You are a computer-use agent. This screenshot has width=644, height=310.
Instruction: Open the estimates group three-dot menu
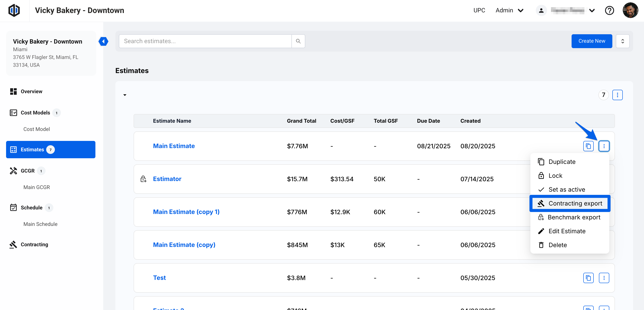tap(617, 95)
